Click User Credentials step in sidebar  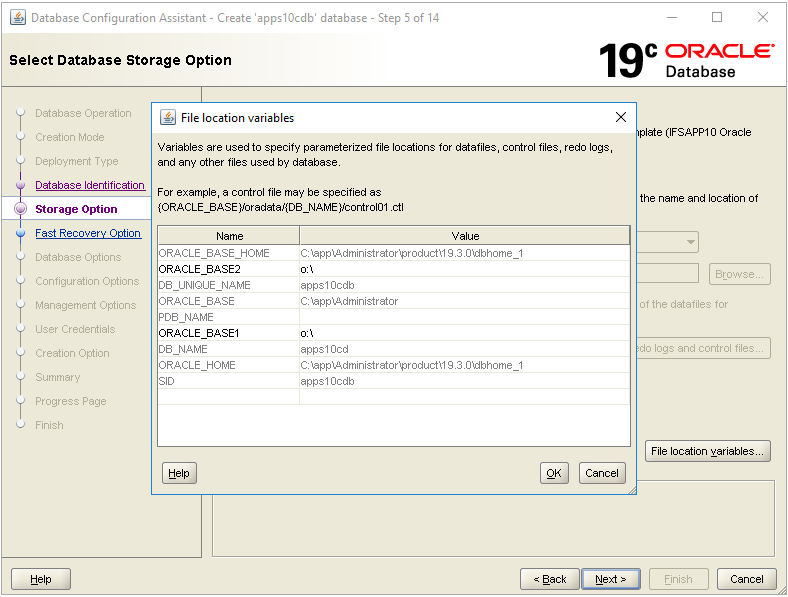(75, 329)
